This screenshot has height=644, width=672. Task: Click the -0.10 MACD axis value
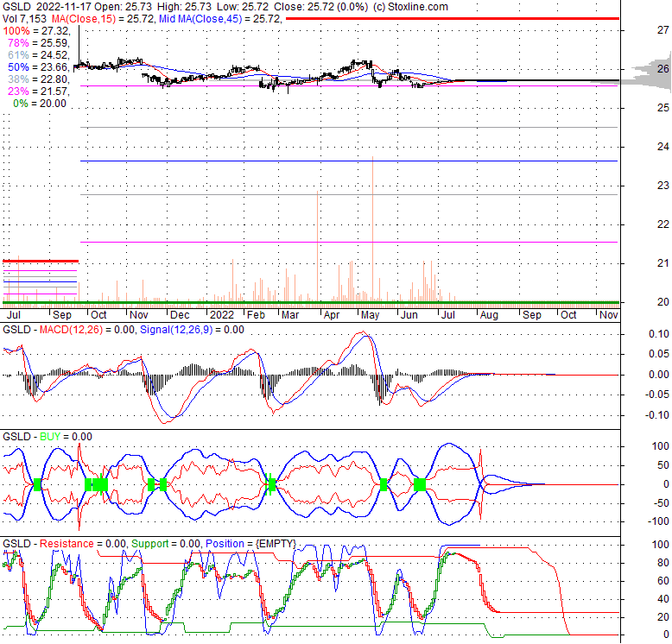pyautogui.click(x=657, y=415)
